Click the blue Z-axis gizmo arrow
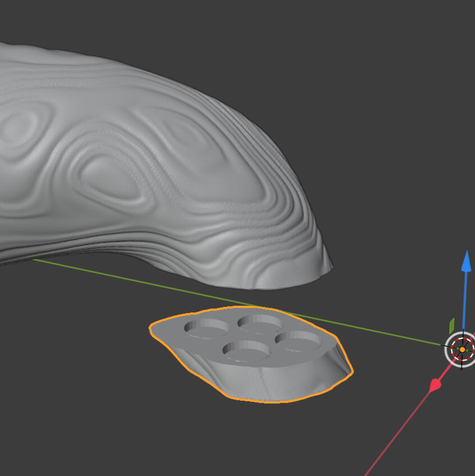This screenshot has width=475, height=476. (x=466, y=261)
